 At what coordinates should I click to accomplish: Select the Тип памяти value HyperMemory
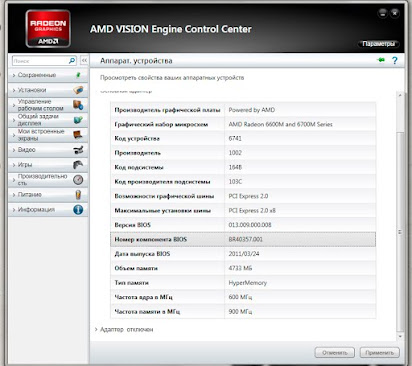pos(248,283)
